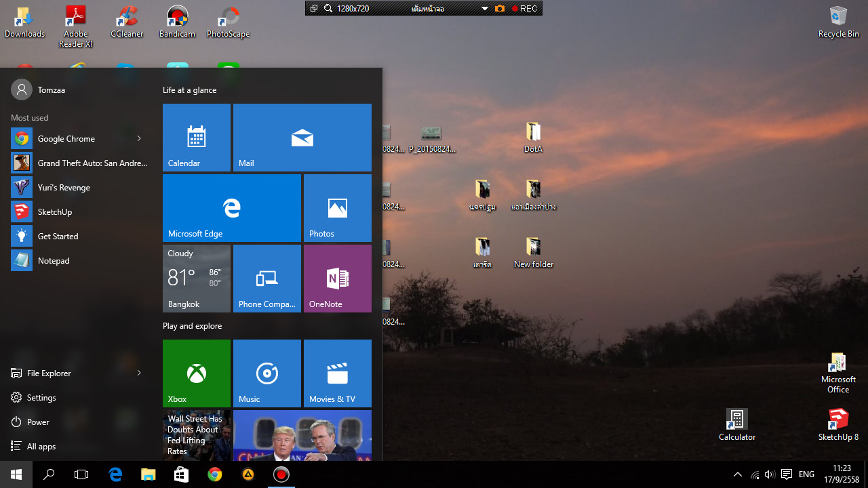Open the Movies & TV tile
The width and height of the screenshot is (868, 488).
338,373
